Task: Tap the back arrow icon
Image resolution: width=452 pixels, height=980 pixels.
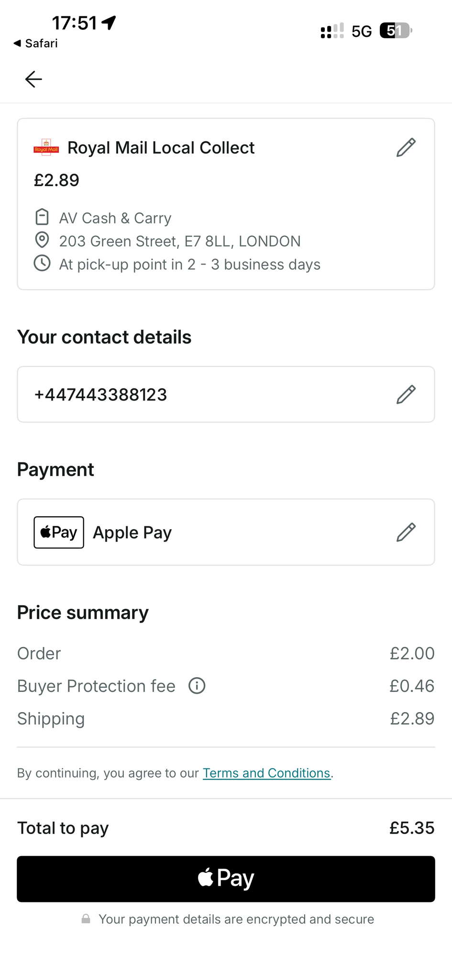Action: point(33,79)
